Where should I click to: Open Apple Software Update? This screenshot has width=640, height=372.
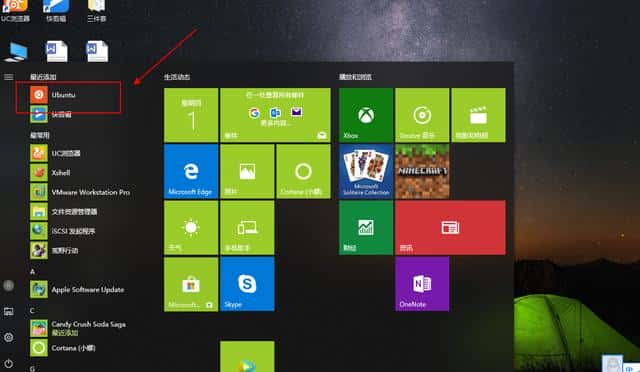(x=78, y=290)
